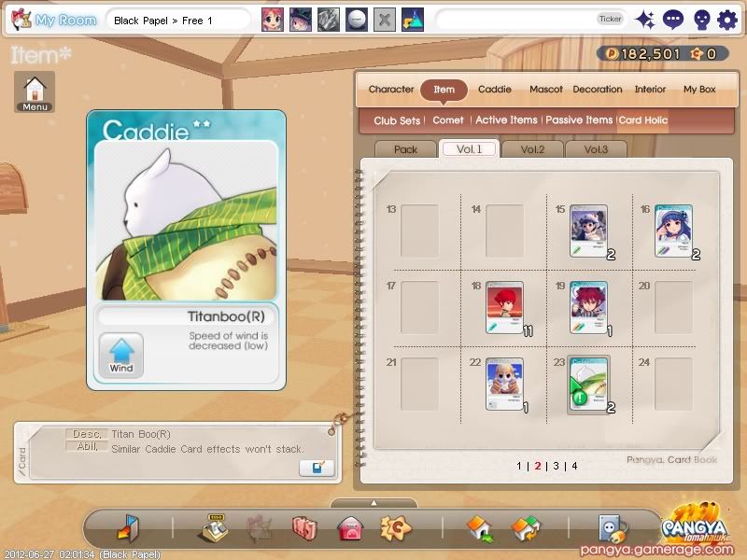The height and width of the screenshot is (560, 747).
Task: Click the red house icon
Action: point(350,528)
